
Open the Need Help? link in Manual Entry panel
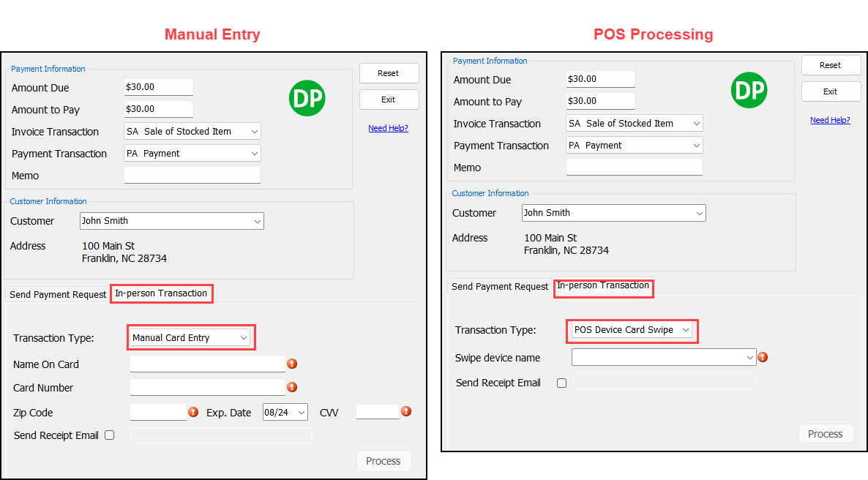tap(388, 128)
